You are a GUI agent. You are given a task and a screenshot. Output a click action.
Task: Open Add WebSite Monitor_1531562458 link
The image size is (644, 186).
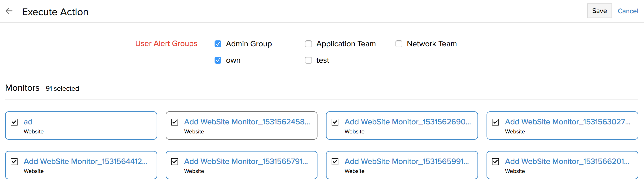coord(247,122)
